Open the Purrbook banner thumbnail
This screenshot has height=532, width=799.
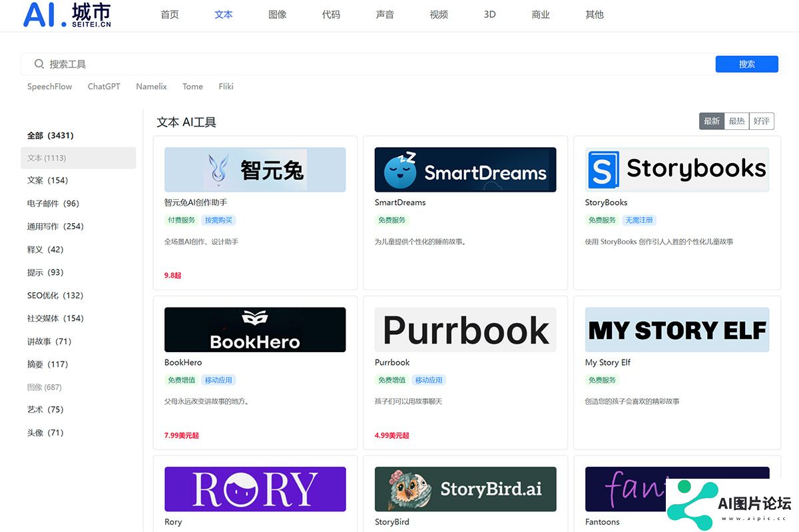click(x=465, y=330)
